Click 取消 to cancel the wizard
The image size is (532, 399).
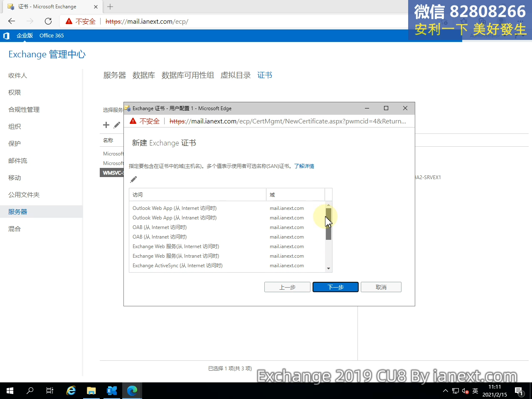(x=381, y=287)
